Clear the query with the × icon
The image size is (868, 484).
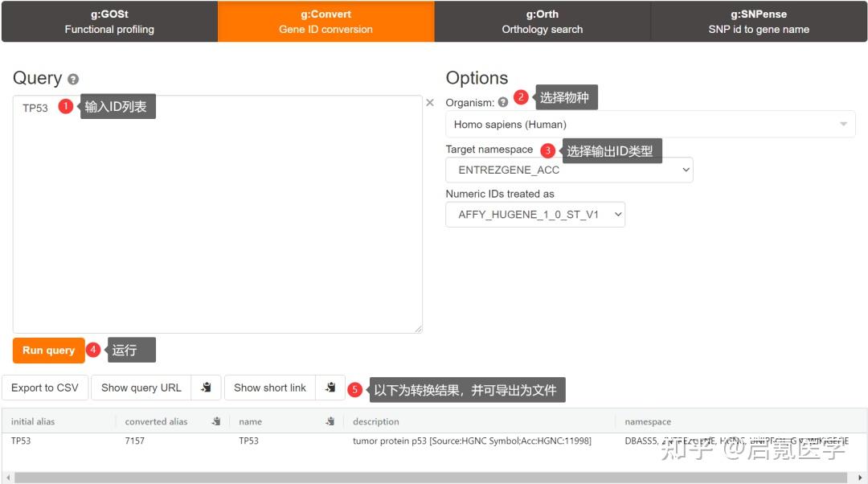point(429,102)
